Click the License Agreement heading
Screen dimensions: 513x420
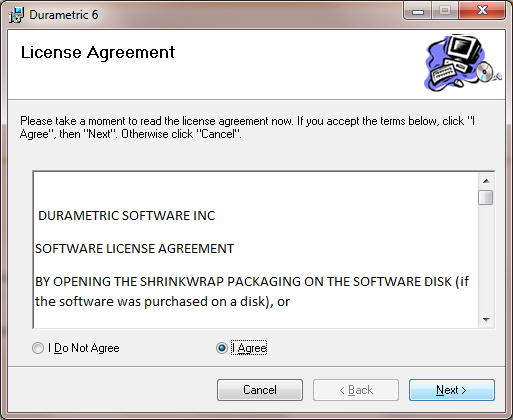click(98, 52)
